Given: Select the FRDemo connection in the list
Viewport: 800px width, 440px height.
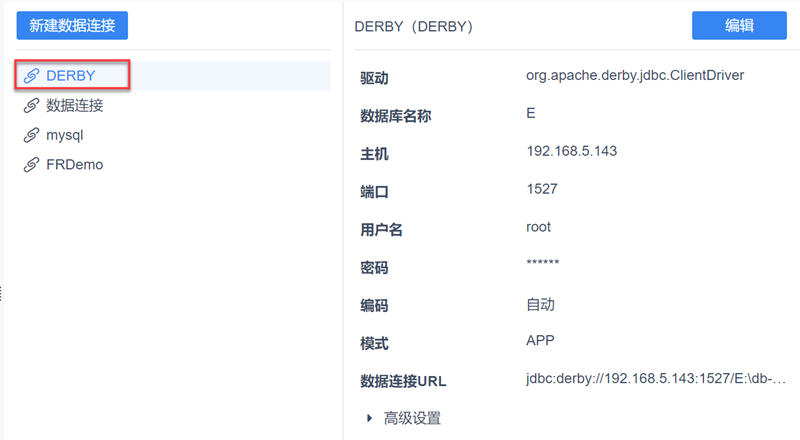Looking at the screenshot, I should (173, 164).
